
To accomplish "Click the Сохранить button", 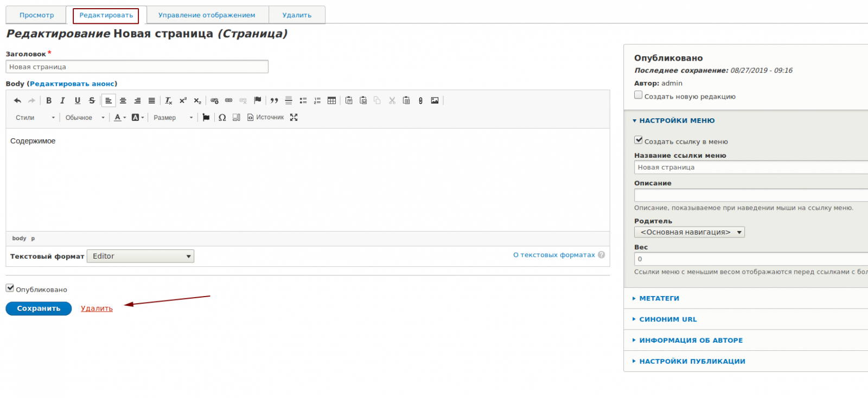I will pos(39,309).
